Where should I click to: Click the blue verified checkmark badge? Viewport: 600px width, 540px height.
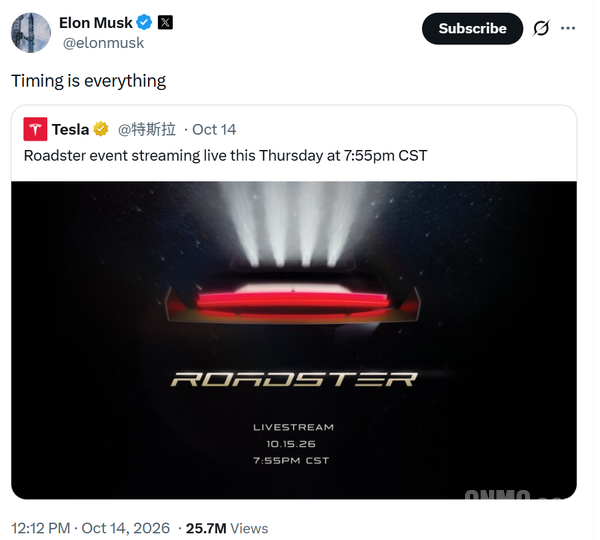point(145,23)
